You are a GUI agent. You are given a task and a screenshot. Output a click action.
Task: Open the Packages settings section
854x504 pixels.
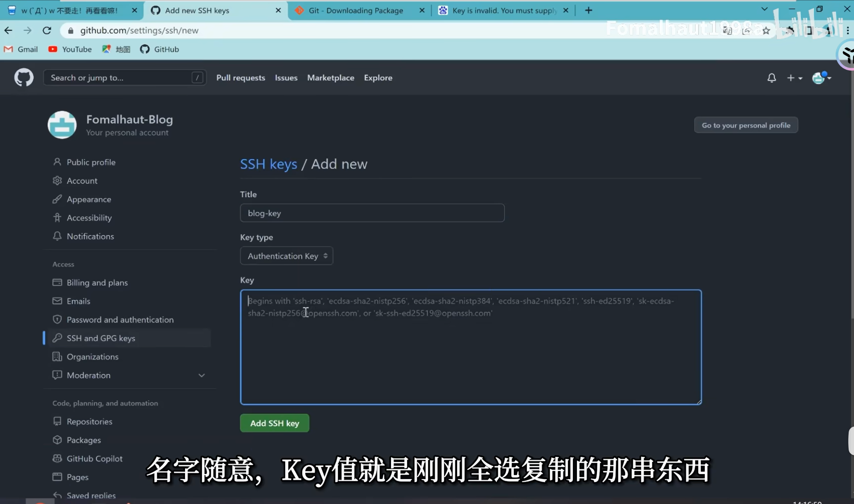click(x=84, y=440)
